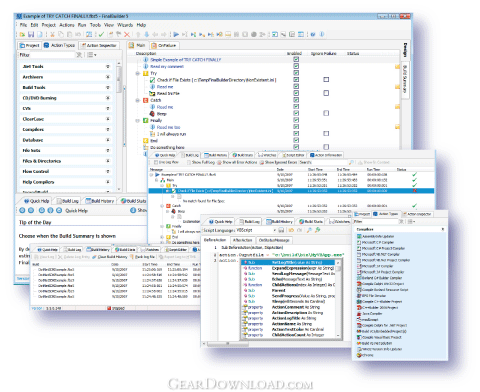Collapse the Catch node in Main tree
This screenshot has height=392, width=480.
click(137, 100)
